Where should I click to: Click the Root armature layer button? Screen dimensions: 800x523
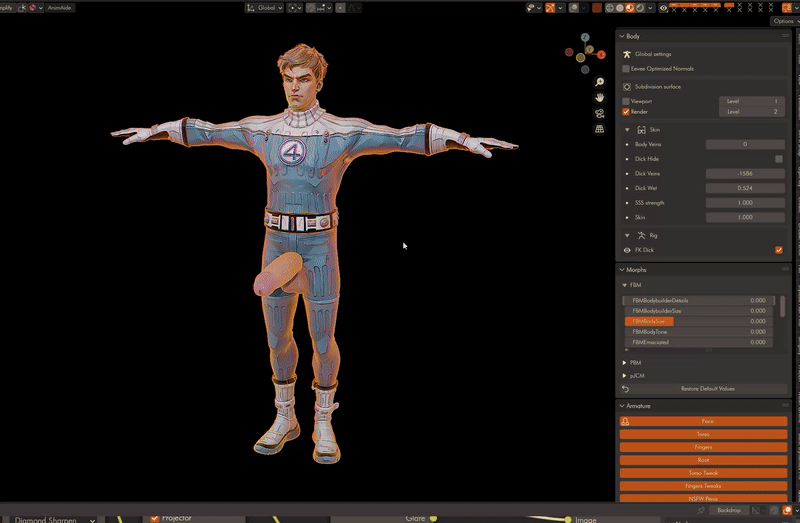tap(704, 460)
